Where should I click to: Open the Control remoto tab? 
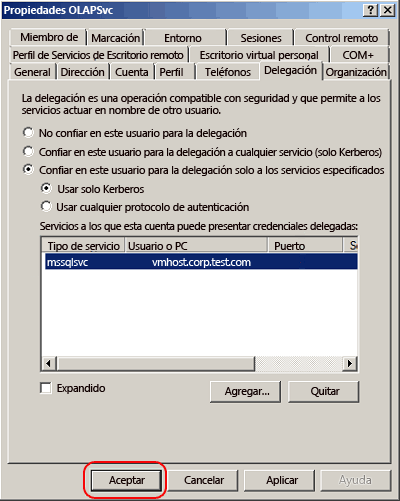(x=341, y=38)
